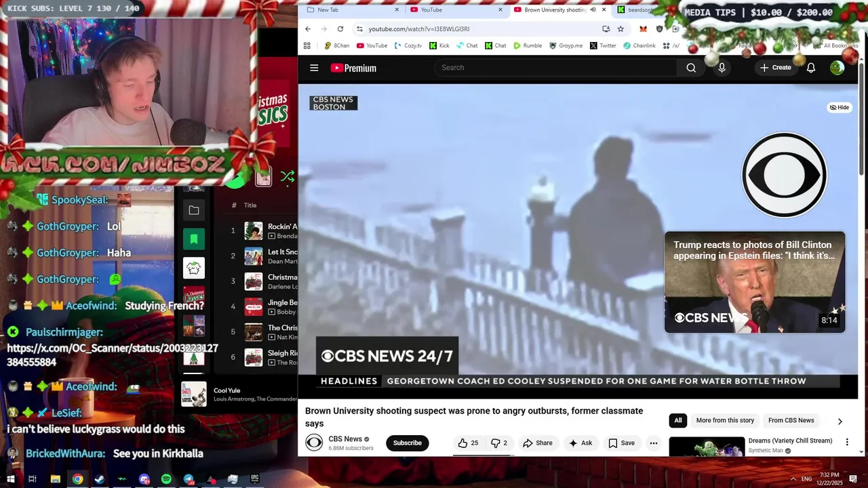The width and height of the screenshot is (868, 488).
Task: Dislike the video with thumbs down
Action: (x=499, y=443)
